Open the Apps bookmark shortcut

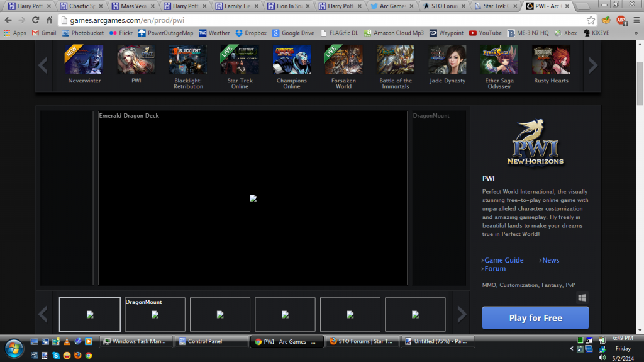tap(15, 33)
